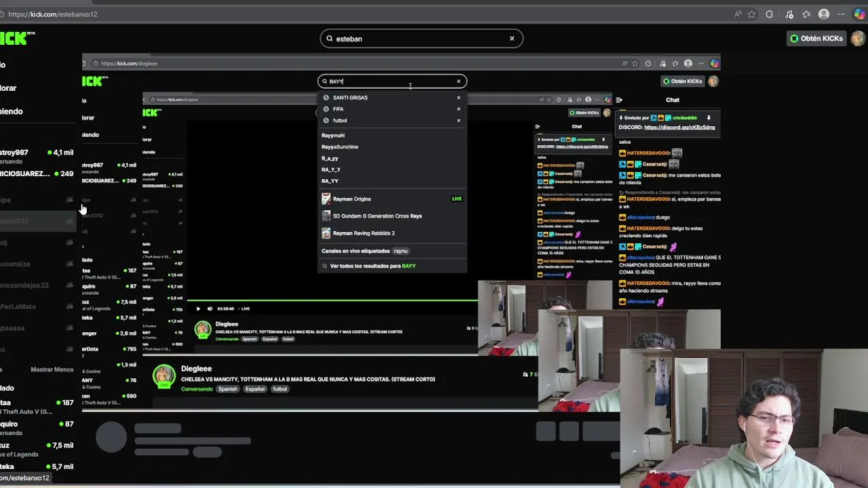This screenshot has width=868, height=488.
Task: Open the Rayman Origins category result
Action: [x=392, y=199]
